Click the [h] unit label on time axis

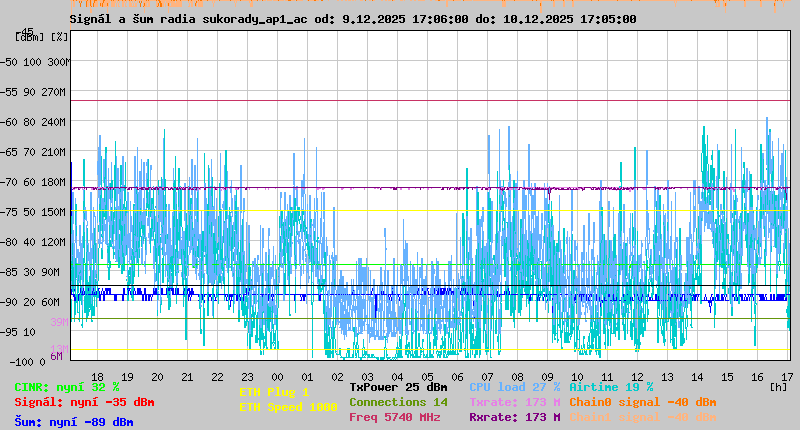778,386
